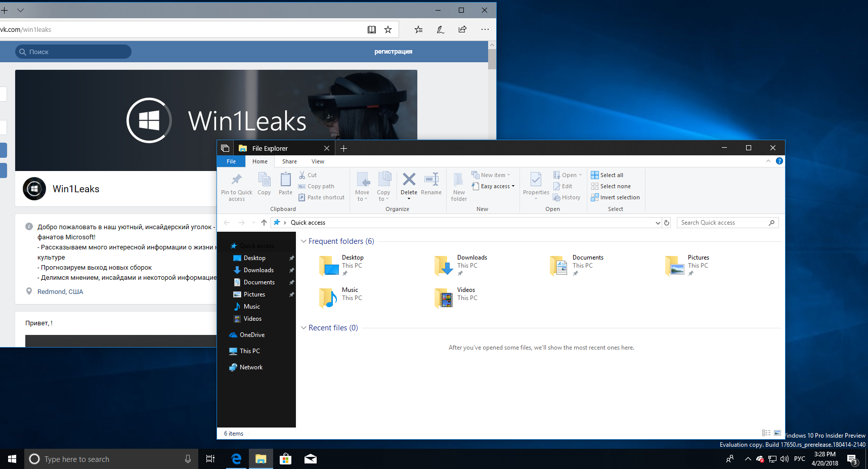Create a New folder from ribbon
This screenshot has height=469, width=868.
pos(459,186)
